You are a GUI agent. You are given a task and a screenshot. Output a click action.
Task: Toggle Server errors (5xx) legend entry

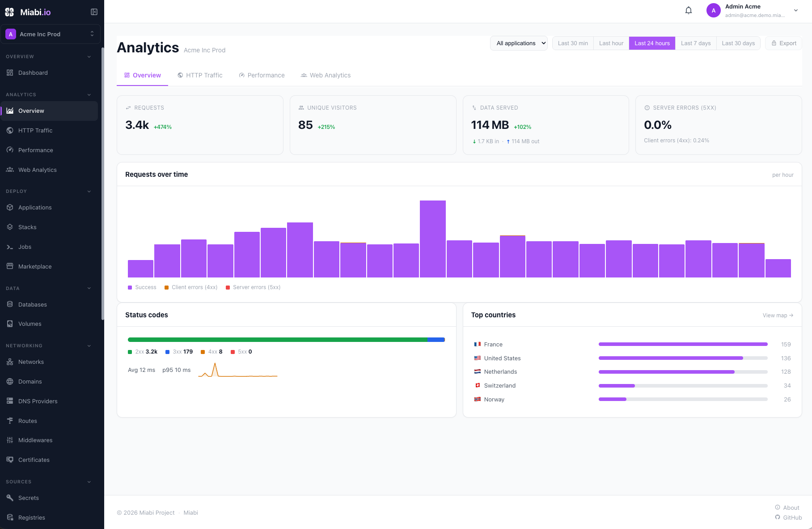click(x=253, y=287)
